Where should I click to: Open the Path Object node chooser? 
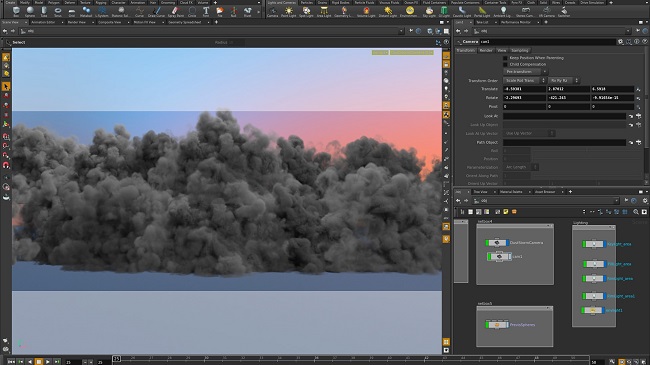(639, 143)
